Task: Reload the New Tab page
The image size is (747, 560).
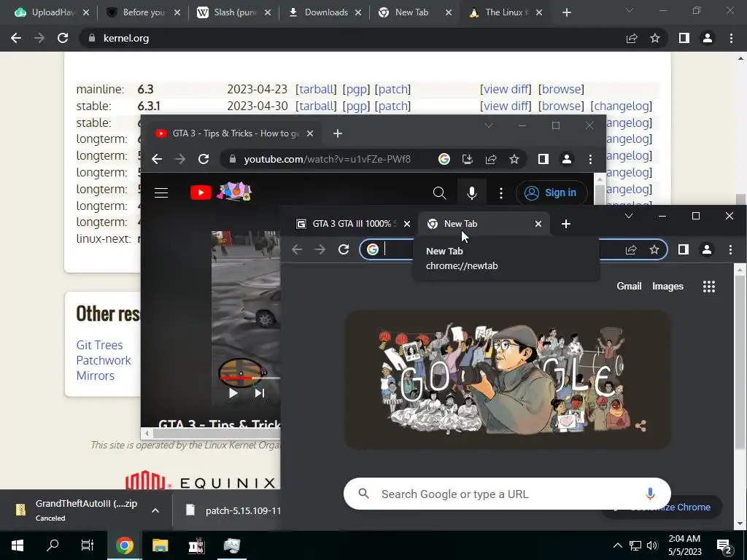Action: tap(344, 249)
